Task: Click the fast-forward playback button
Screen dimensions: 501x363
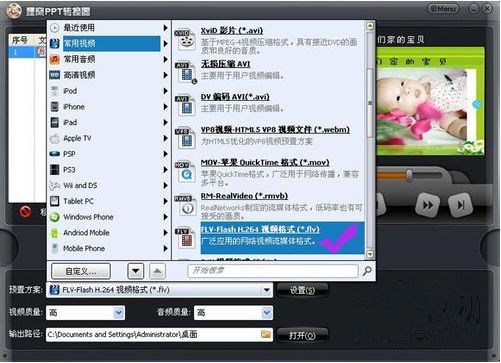Action: (x=428, y=205)
